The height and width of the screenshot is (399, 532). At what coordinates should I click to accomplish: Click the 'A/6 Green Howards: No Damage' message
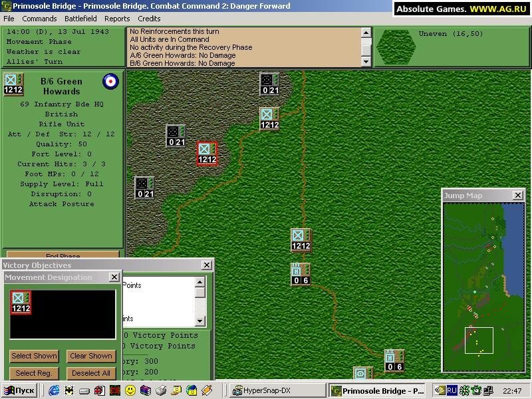click(x=182, y=55)
